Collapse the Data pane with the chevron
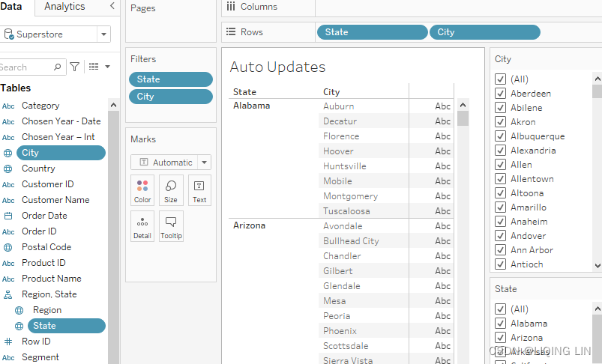Viewport: 602px width, 364px height. (112, 5)
